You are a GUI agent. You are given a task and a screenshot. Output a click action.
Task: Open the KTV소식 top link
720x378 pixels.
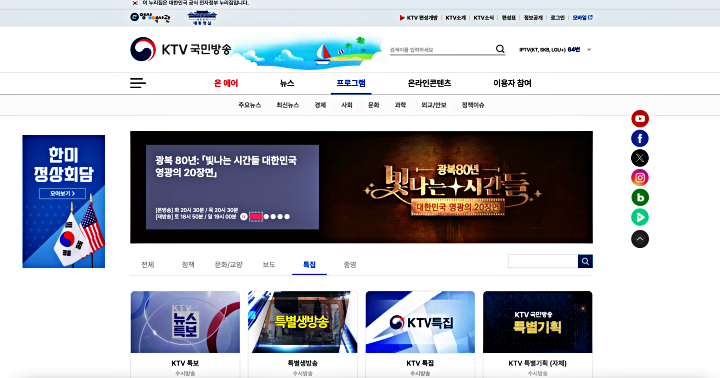tap(484, 18)
